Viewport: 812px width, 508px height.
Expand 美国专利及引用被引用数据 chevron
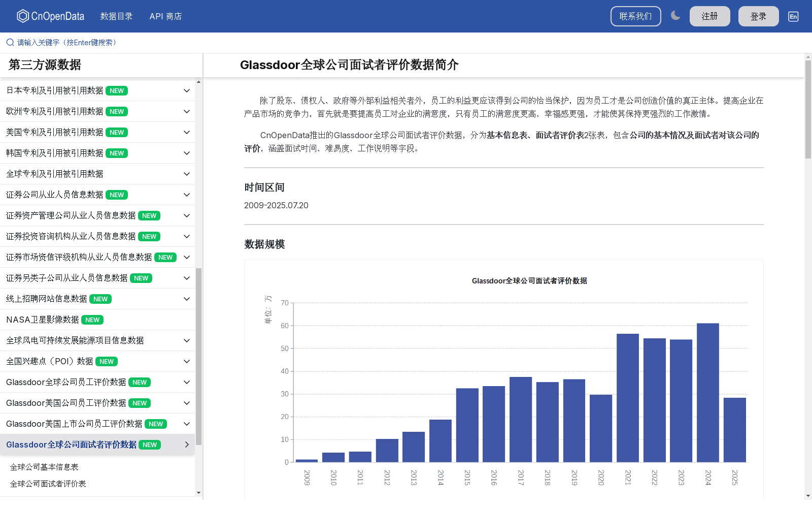coord(187,132)
